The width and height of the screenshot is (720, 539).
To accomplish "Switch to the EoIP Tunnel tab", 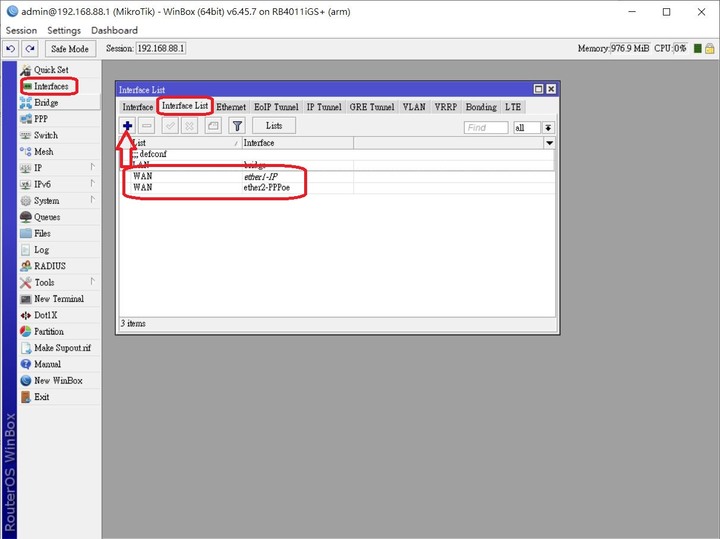I will pyautogui.click(x=276, y=107).
